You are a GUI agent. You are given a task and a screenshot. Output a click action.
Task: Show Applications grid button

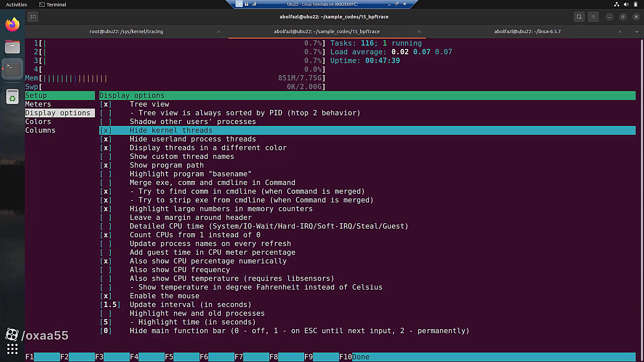point(12,349)
